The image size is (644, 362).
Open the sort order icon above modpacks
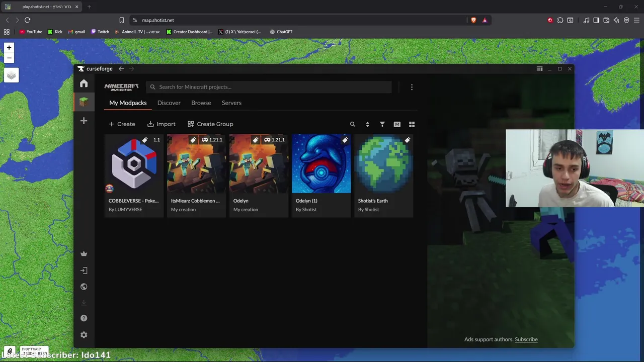point(367,124)
